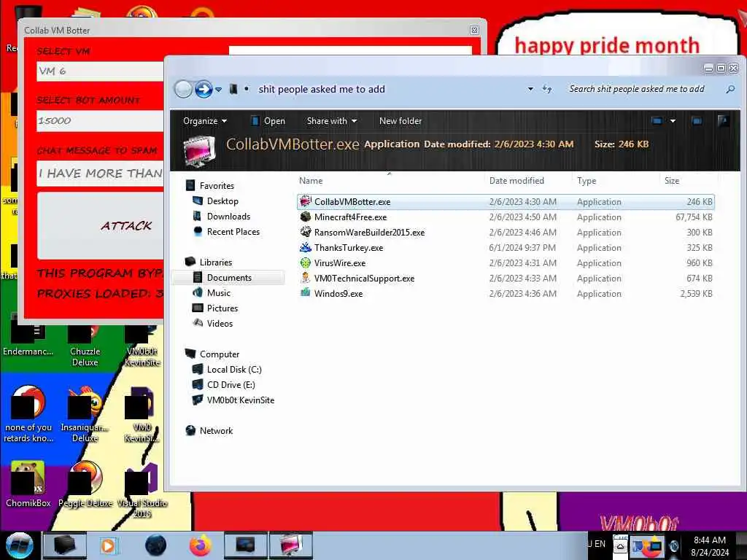Image resolution: width=747 pixels, height=560 pixels.
Task: Open Firefox from the taskbar
Action: [201, 545]
